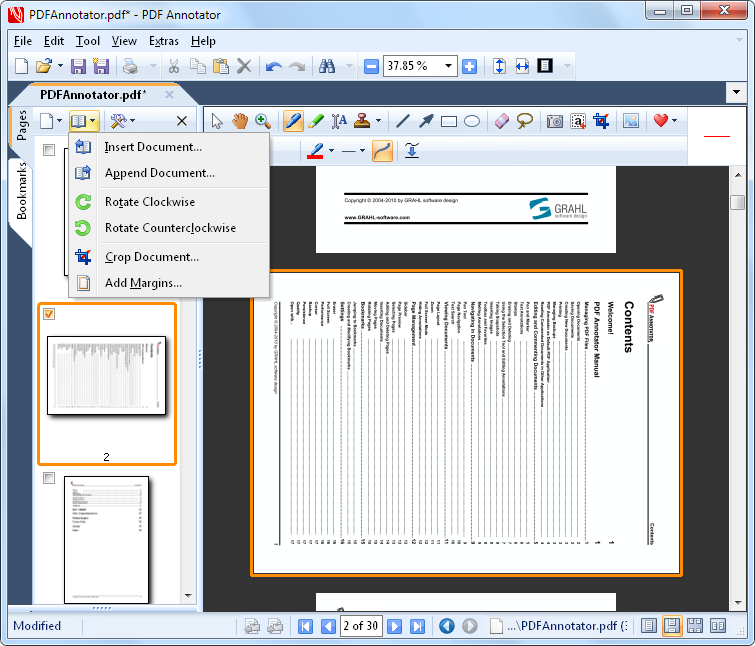Viewport: 755px width, 646px height.
Task: Click the page number input field
Action: tap(361, 626)
